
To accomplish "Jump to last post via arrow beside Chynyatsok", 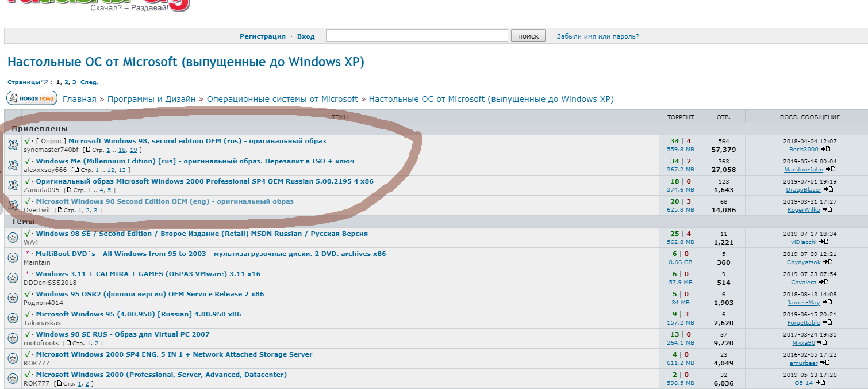I will coord(827,262).
